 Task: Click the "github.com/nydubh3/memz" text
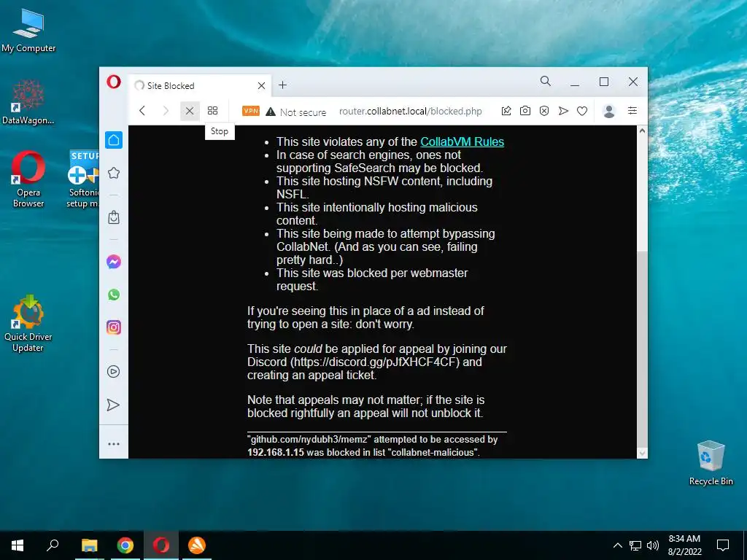309,440
